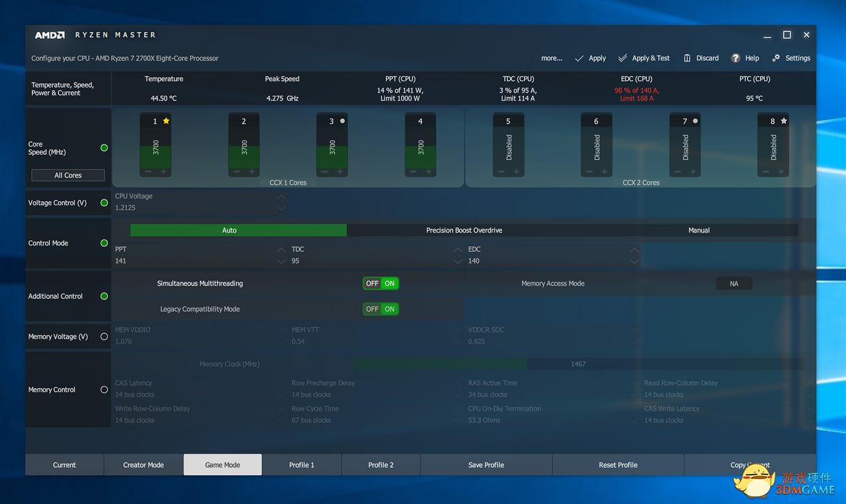
Task: Switch to Creator Mode tab
Action: [143, 464]
